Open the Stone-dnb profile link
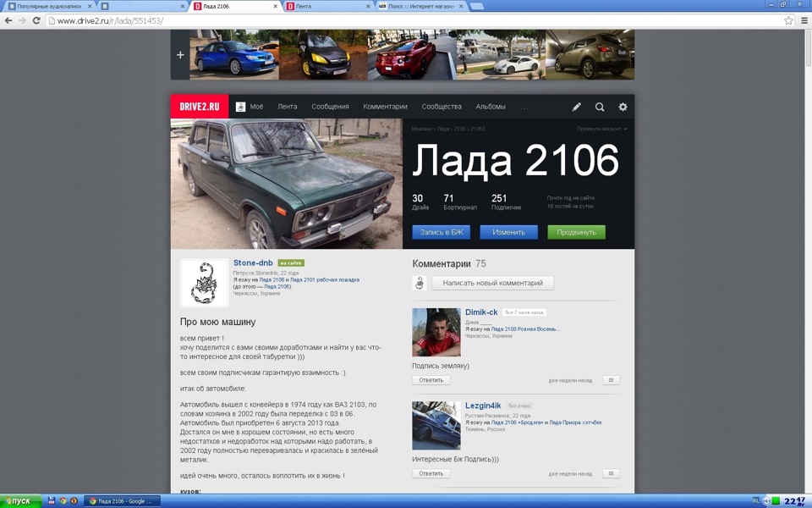Viewport: 812px width, 508px height. (x=253, y=262)
